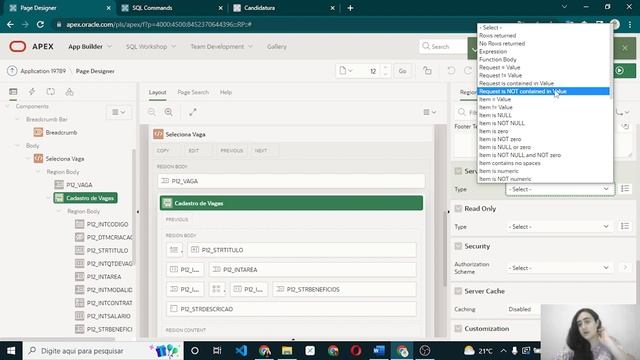
Task: Open the Processing tab icon
Action: [x=51, y=92]
